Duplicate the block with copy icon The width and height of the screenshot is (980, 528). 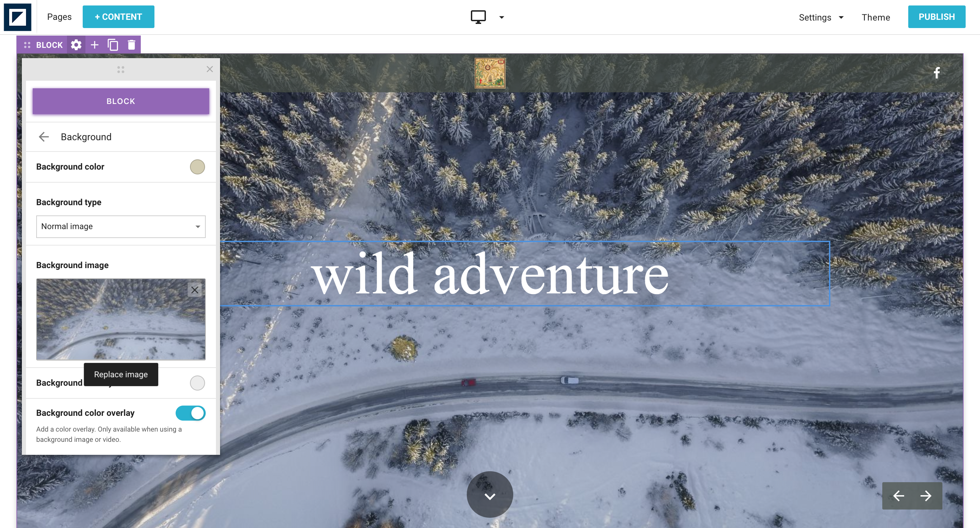point(113,45)
